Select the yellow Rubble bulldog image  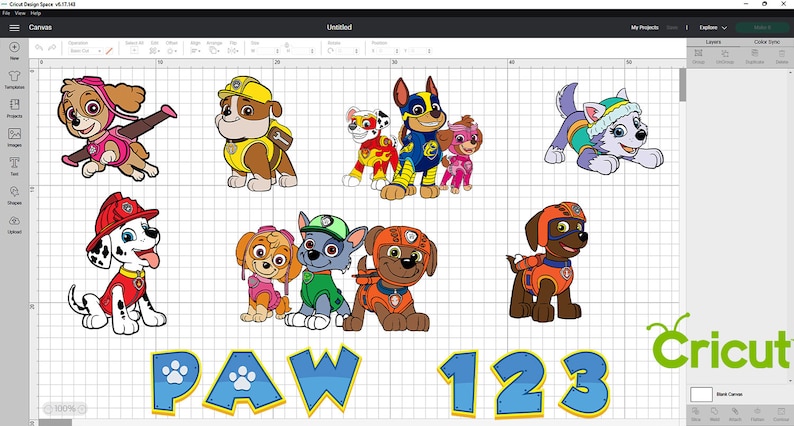coord(256,134)
